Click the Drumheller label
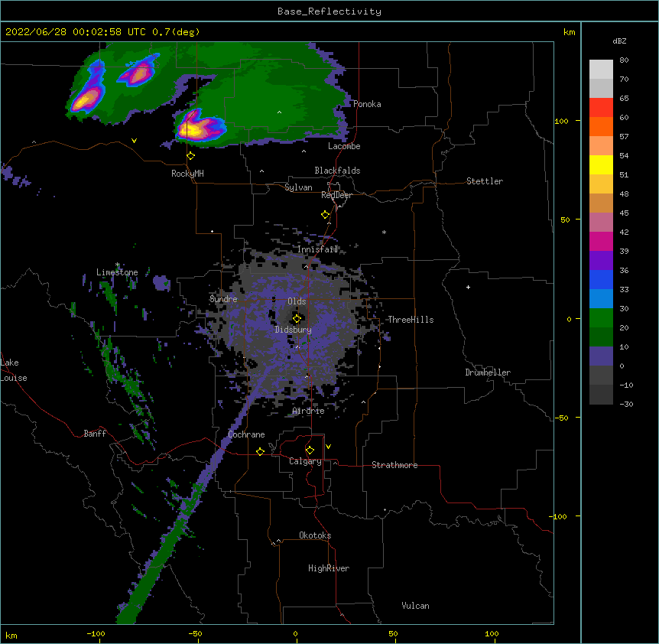 coord(488,372)
